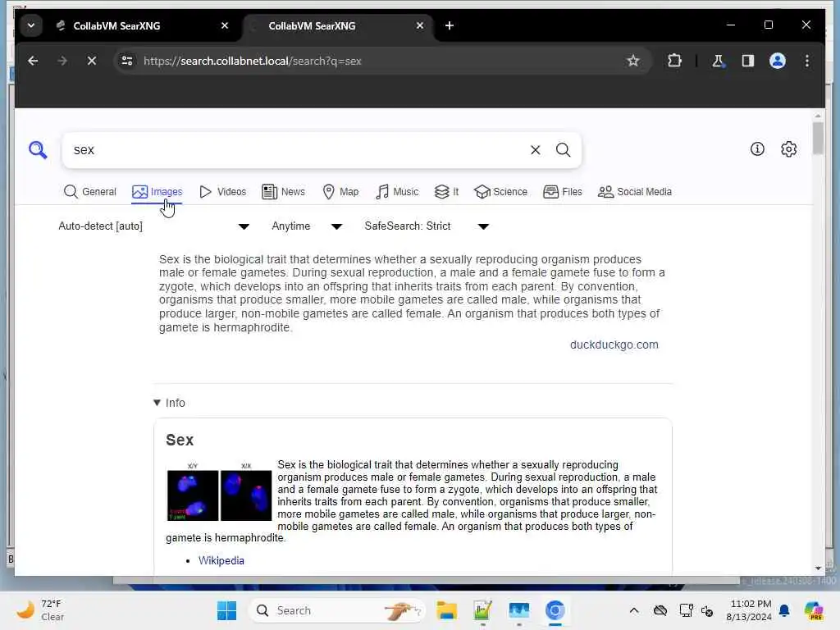The width and height of the screenshot is (840, 630).
Task: Open the Windows Start menu
Action: [x=226, y=610]
